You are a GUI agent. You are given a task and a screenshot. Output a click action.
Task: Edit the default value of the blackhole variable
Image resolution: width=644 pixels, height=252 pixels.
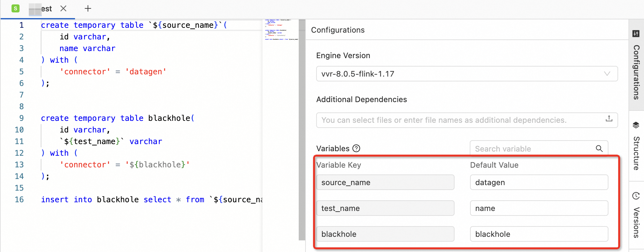pyautogui.click(x=539, y=234)
